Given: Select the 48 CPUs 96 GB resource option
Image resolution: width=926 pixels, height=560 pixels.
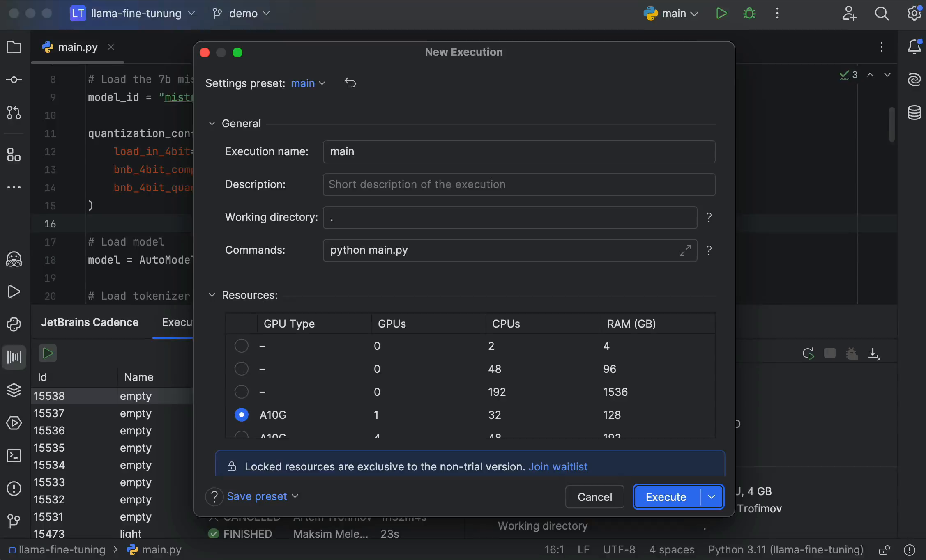Looking at the screenshot, I should click(241, 369).
